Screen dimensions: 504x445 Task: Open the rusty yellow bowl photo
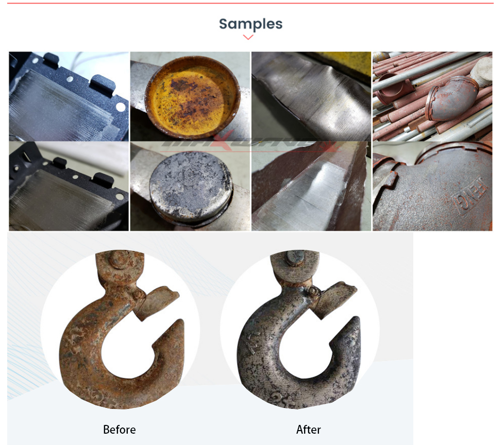click(190, 96)
